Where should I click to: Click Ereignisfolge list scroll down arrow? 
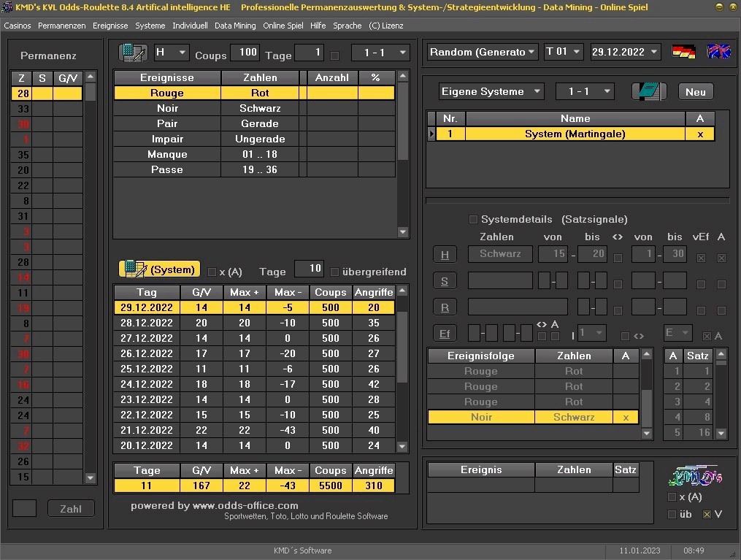coord(647,433)
